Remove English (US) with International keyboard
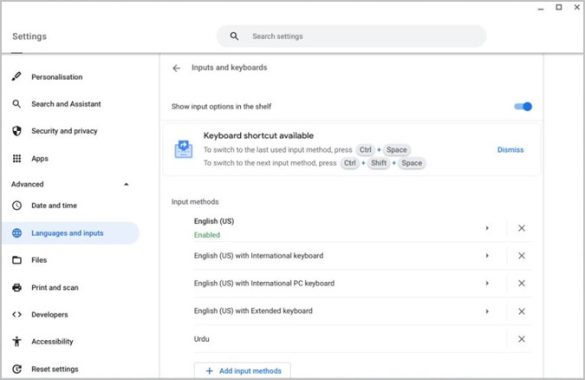The image size is (585, 380). click(522, 255)
